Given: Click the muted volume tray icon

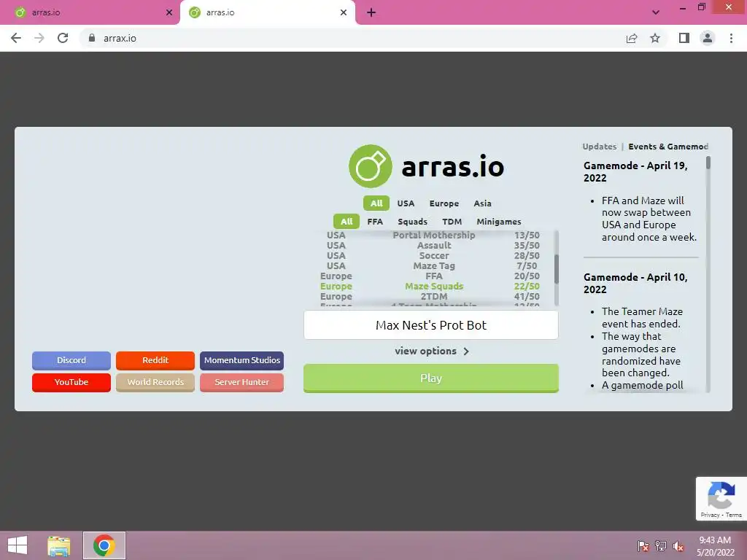Looking at the screenshot, I should tap(678, 545).
